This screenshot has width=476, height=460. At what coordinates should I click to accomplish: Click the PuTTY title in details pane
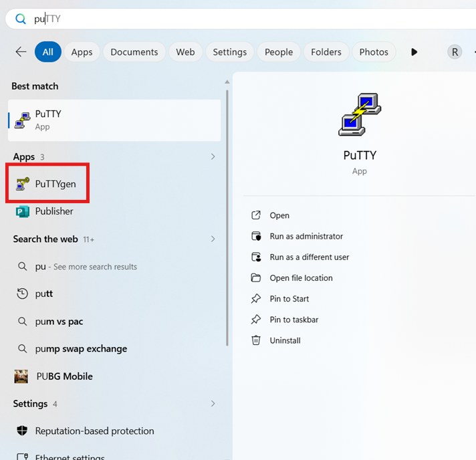point(360,155)
